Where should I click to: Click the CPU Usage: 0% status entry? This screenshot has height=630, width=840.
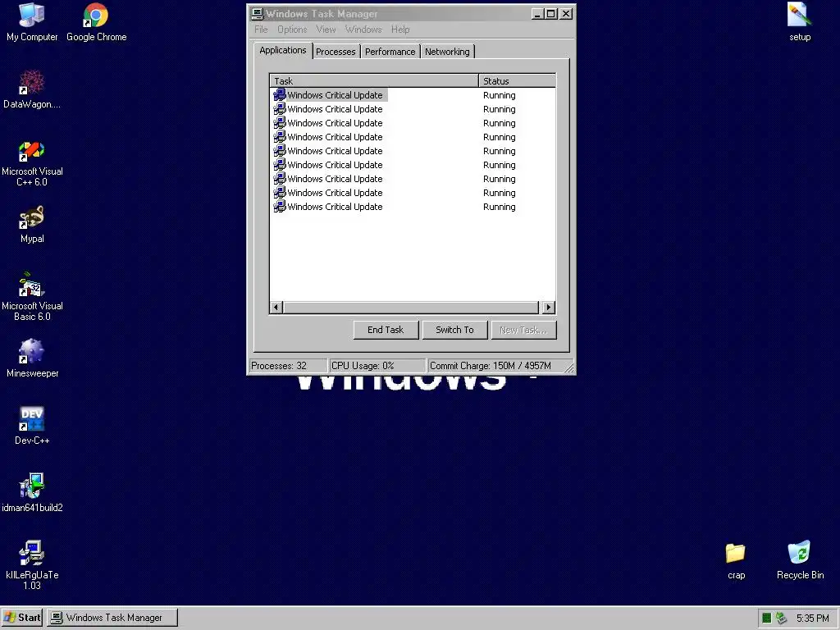tap(377, 366)
